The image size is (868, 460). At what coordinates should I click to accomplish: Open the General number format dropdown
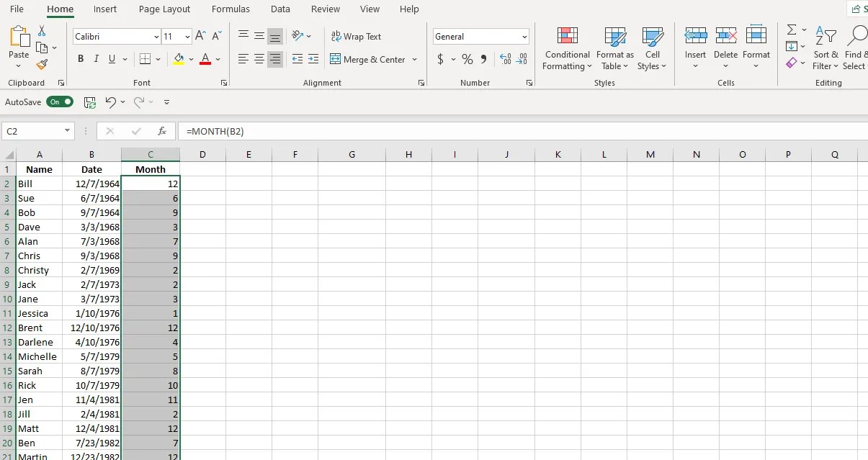tap(524, 36)
